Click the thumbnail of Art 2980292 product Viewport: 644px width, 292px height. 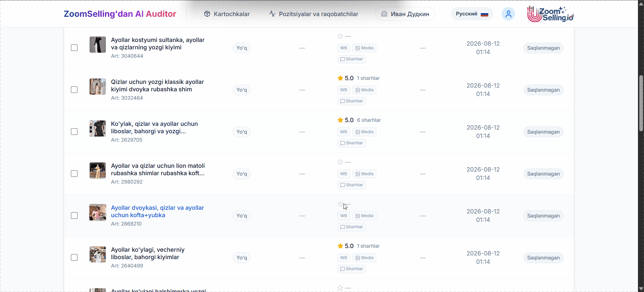(x=98, y=171)
